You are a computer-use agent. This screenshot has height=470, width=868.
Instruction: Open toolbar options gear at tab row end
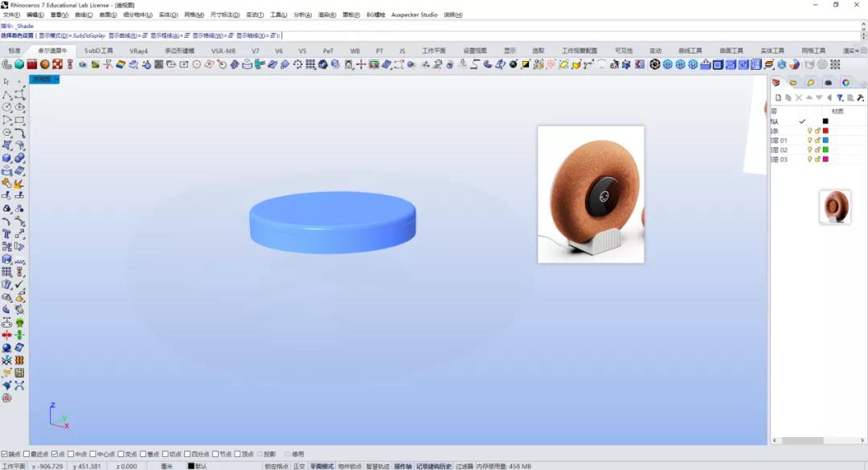click(x=863, y=51)
